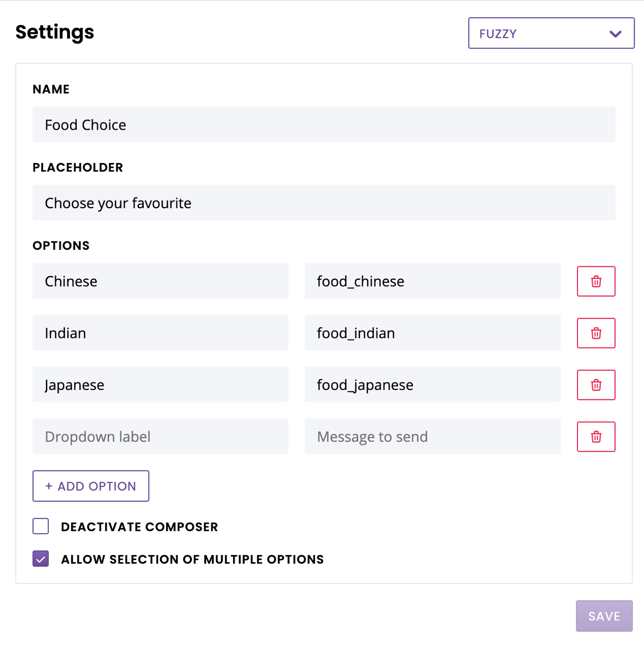Screen dimensions: 644x650
Task: Delete the empty option row trash icon
Action: [596, 437]
